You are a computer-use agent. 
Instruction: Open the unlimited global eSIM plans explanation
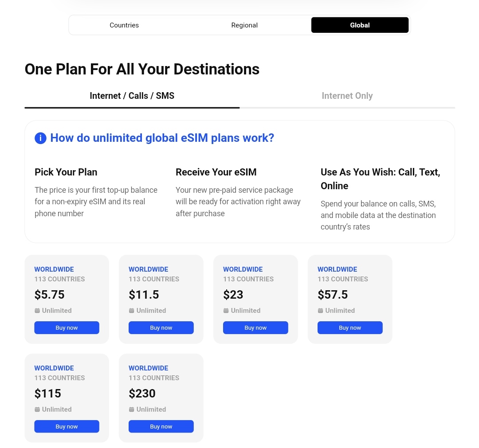(162, 138)
